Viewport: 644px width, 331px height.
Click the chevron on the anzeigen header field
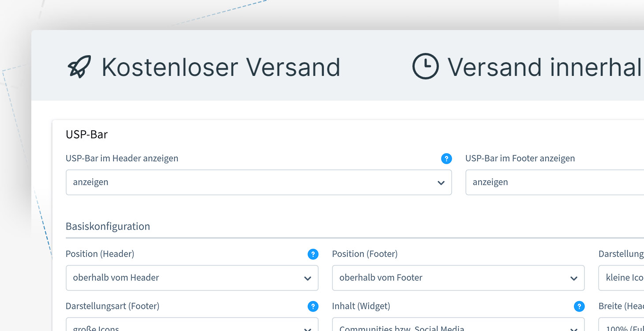(441, 182)
